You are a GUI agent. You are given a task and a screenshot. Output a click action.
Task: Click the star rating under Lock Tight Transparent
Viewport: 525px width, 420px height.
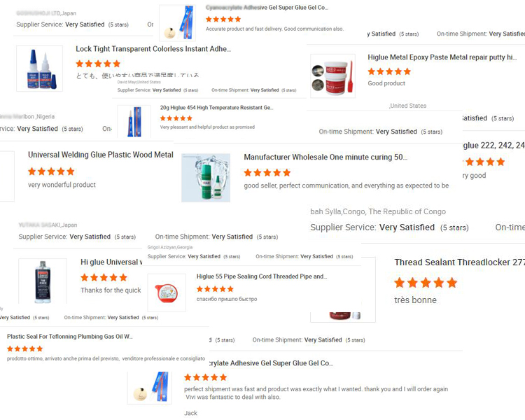coord(98,64)
